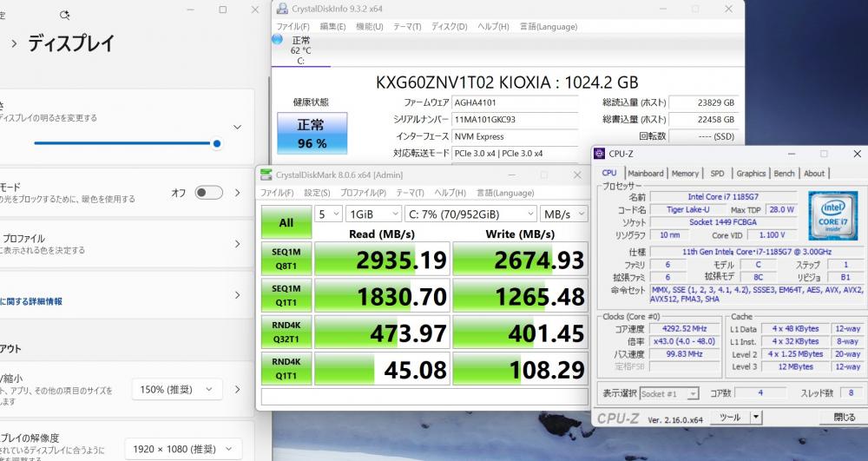Click the CPU-Z tools button
Viewport: 868px width, 461px height.
(x=731, y=418)
